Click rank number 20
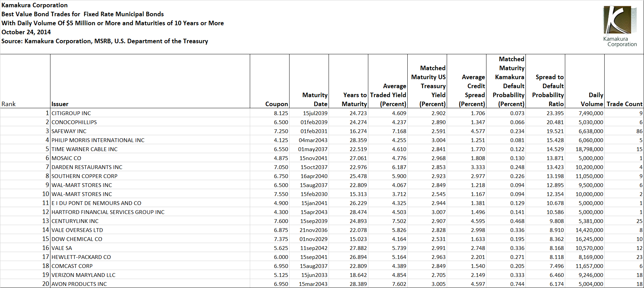The height and width of the screenshot is (288, 644). (46, 284)
